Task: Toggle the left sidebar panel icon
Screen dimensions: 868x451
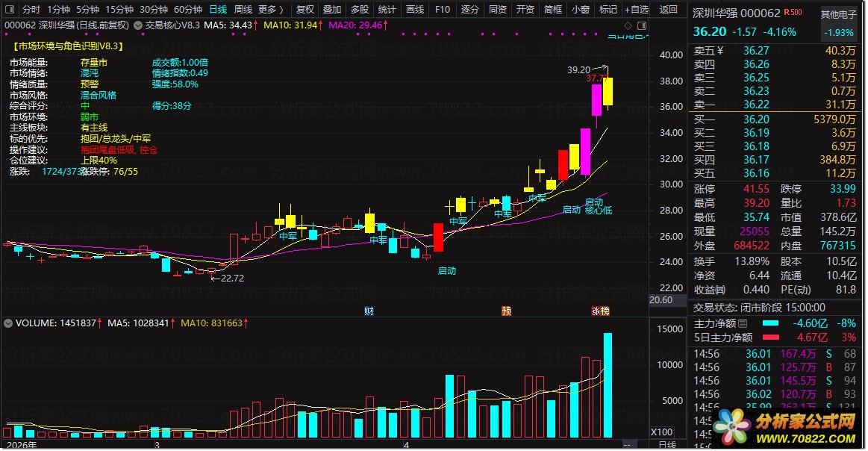Action: tap(10, 10)
